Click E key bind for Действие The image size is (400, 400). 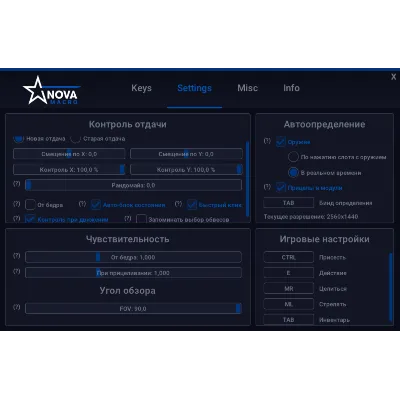(289, 273)
